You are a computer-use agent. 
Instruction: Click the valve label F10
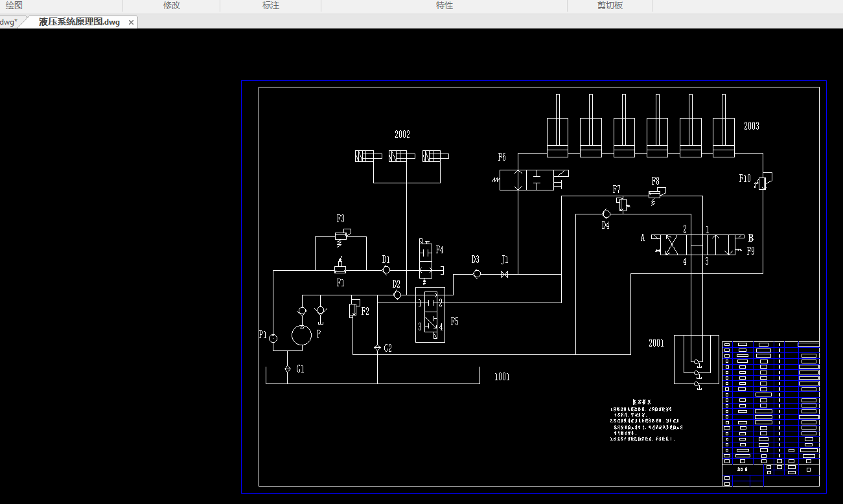pyautogui.click(x=745, y=178)
